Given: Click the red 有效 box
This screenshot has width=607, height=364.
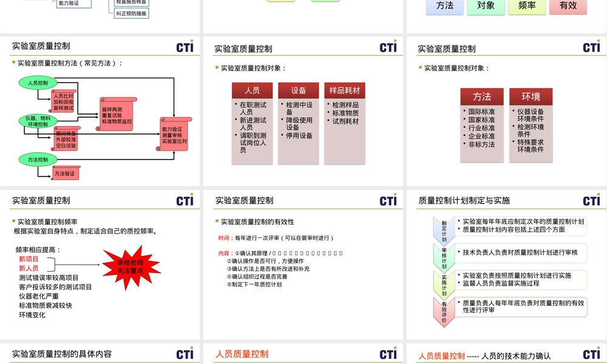Looking at the screenshot, I should [568, 6].
